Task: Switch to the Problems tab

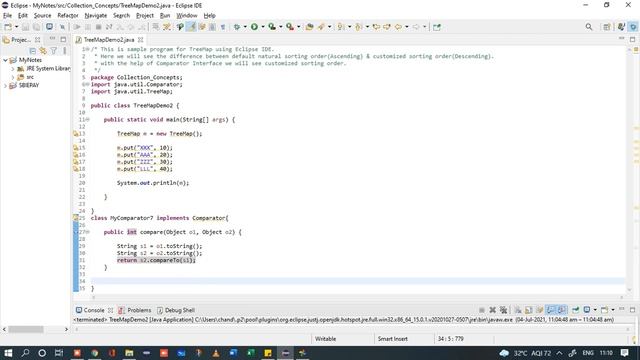Action: (x=134, y=310)
